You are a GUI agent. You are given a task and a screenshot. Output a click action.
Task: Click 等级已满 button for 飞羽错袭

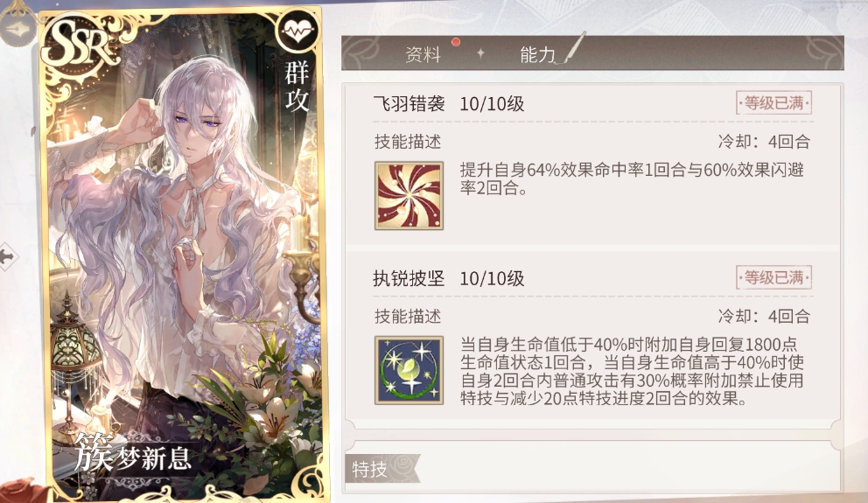(773, 103)
